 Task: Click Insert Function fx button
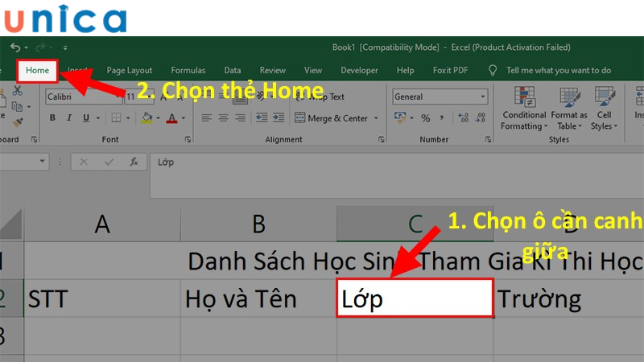coord(134,162)
